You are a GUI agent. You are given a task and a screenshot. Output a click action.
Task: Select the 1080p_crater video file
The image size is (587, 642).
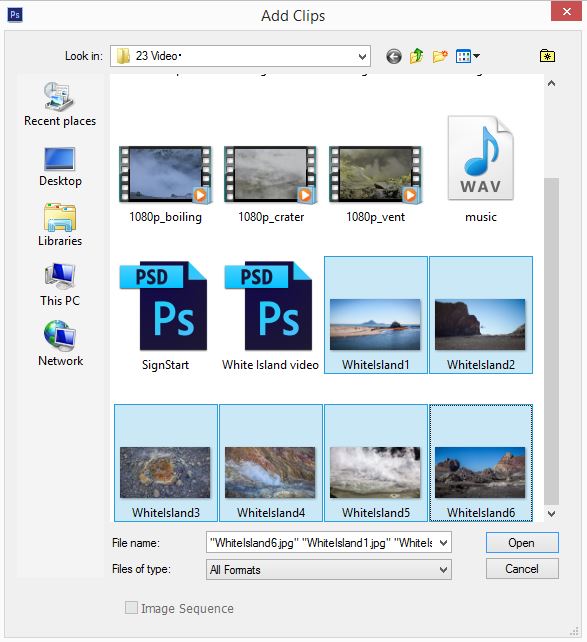[271, 185]
